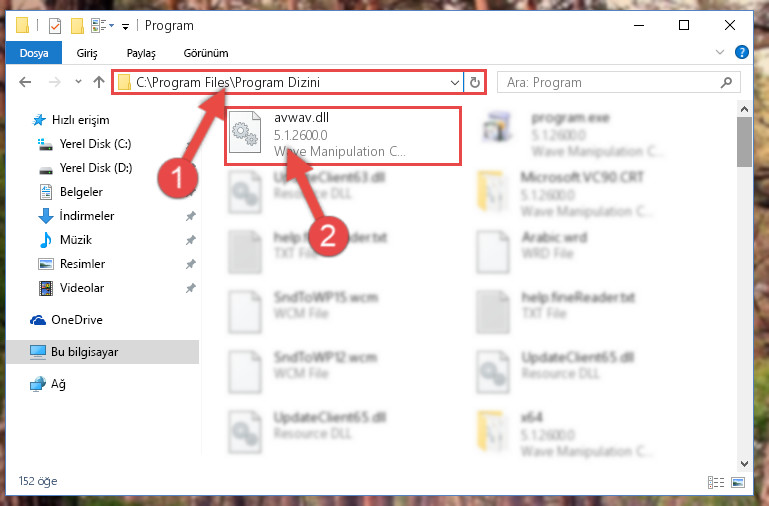Image resolution: width=769 pixels, height=506 pixels.
Task: Click the Properties checkmark quick access icon
Action: click(55, 26)
